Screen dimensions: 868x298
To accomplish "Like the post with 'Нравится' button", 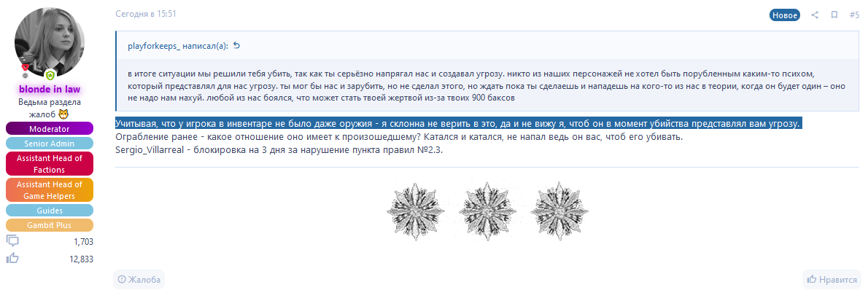I will click(831, 279).
